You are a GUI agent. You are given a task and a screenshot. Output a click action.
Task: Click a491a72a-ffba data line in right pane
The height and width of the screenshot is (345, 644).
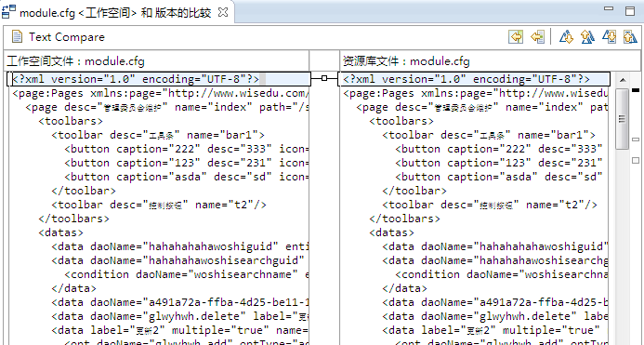point(495,302)
